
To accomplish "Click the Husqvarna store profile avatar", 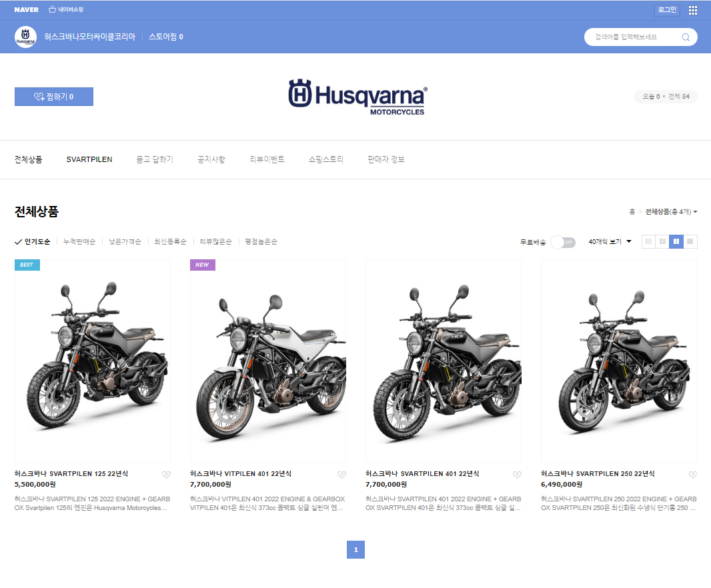I will pos(25,37).
